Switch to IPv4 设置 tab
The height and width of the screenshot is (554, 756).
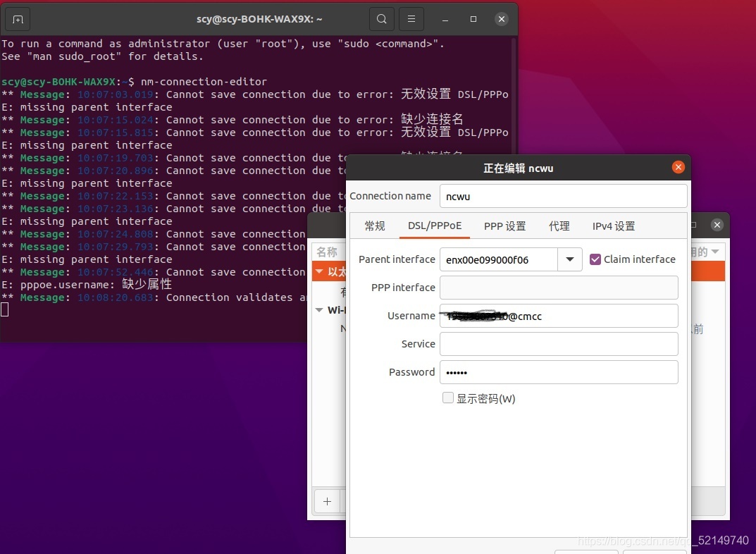tap(613, 226)
